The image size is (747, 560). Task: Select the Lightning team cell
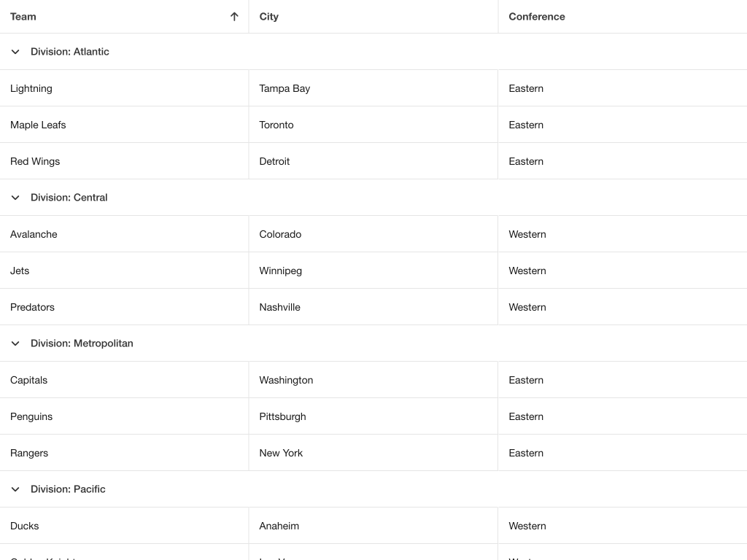tap(31, 88)
